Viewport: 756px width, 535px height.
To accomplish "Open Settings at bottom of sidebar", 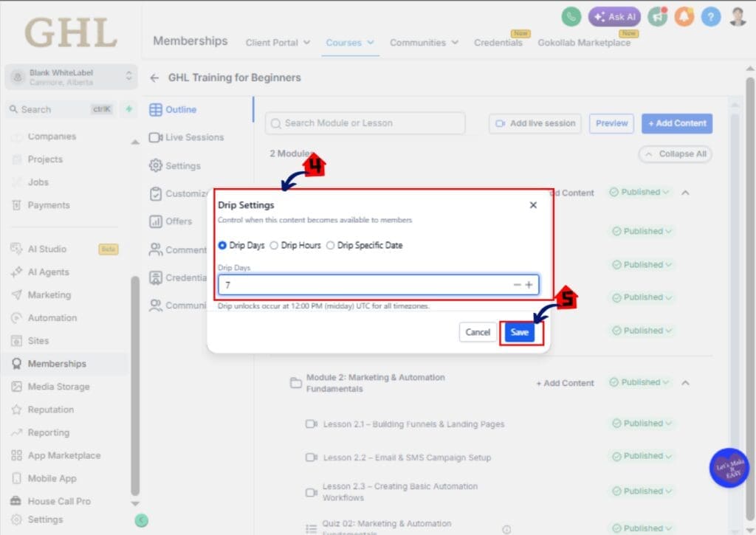I will point(45,520).
